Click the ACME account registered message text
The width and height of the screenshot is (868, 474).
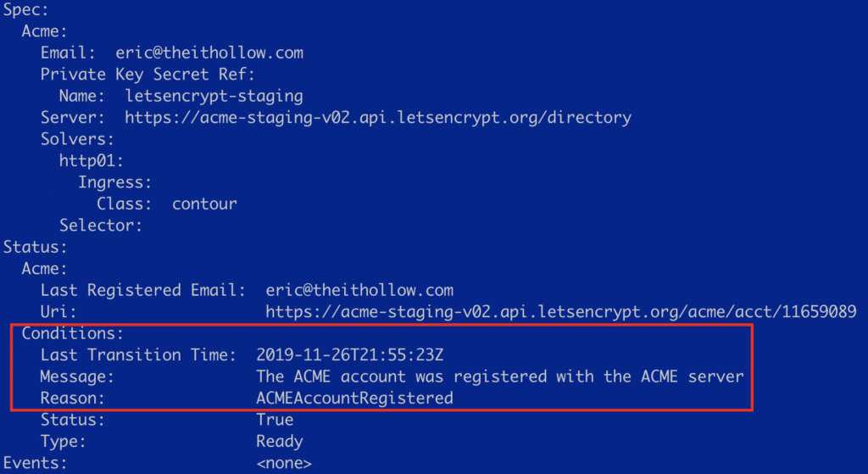(x=499, y=376)
